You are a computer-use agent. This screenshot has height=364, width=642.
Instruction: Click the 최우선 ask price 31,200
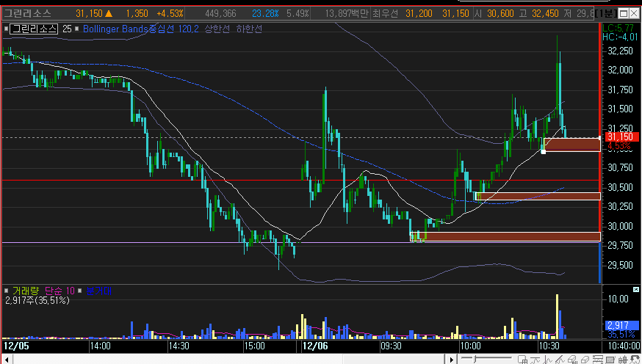419,13
